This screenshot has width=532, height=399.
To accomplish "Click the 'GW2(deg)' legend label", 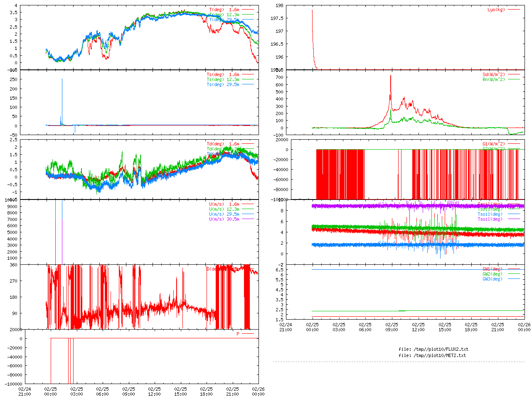I will [493, 274].
